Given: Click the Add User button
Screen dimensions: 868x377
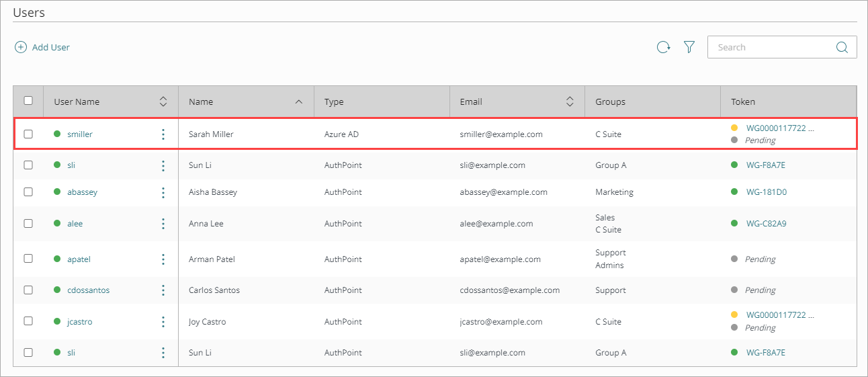Looking at the screenshot, I should (43, 47).
